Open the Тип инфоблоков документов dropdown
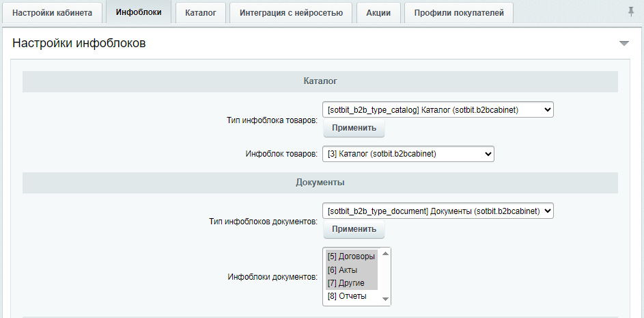The width and height of the screenshot is (644, 318). click(438, 211)
